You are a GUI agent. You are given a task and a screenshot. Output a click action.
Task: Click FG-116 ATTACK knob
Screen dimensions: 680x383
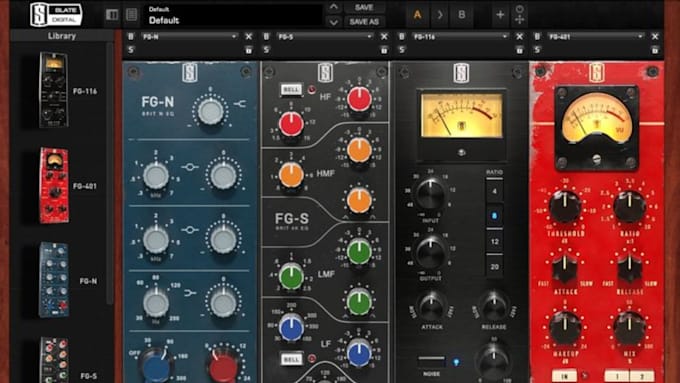tap(432, 307)
